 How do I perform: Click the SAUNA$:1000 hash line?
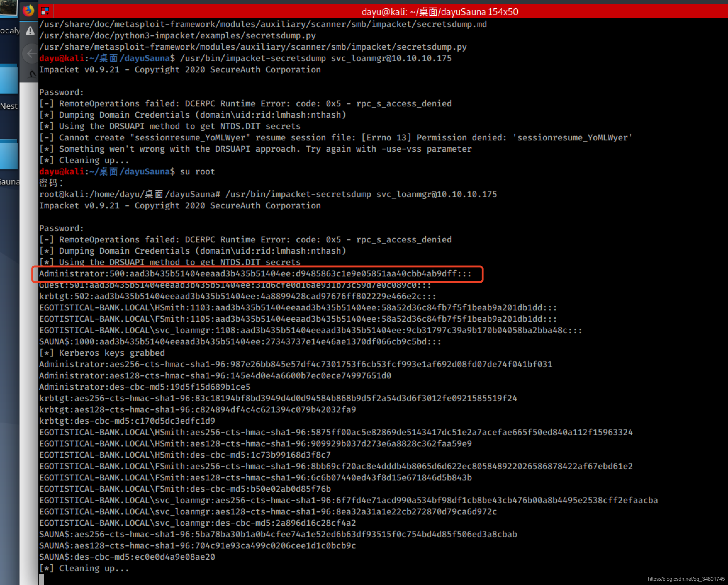(x=240, y=342)
